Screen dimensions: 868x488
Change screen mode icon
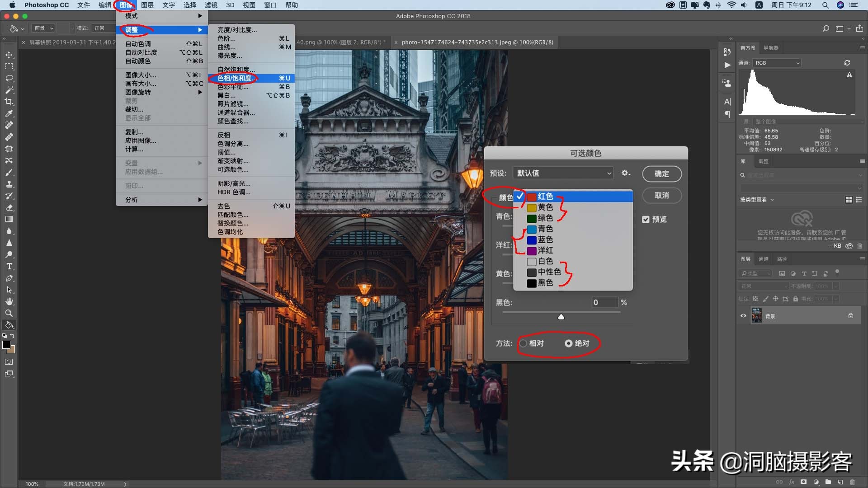point(9,374)
